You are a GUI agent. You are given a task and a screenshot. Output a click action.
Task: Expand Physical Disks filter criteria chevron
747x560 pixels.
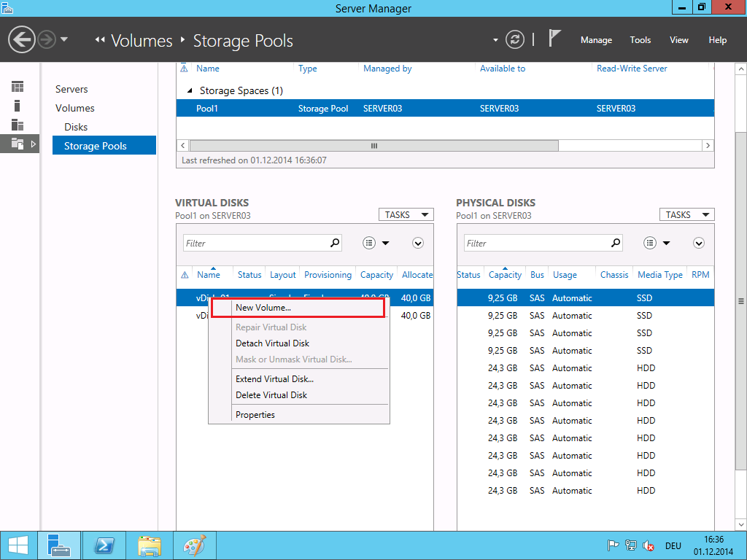pos(699,244)
